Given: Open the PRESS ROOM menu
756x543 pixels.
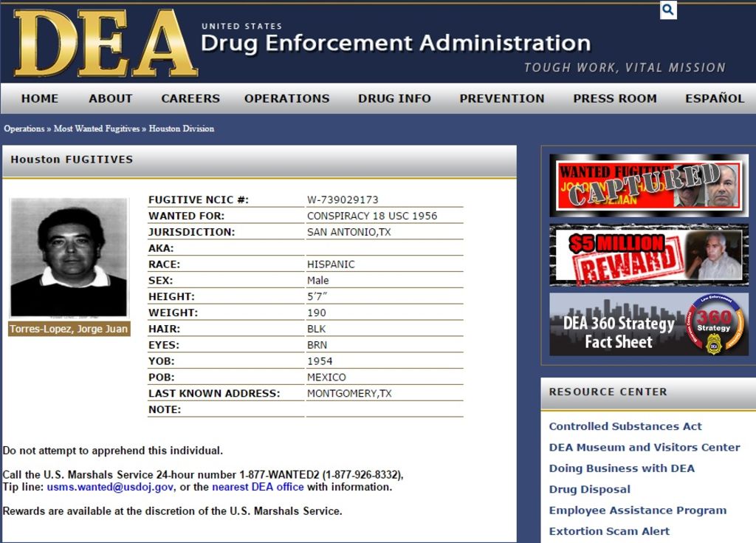Looking at the screenshot, I should pos(615,98).
